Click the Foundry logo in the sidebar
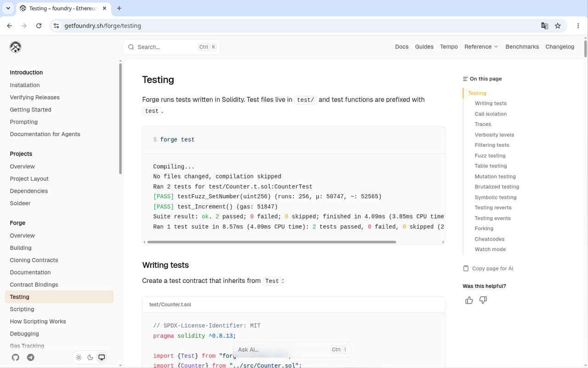The image size is (588, 368). click(16, 47)
